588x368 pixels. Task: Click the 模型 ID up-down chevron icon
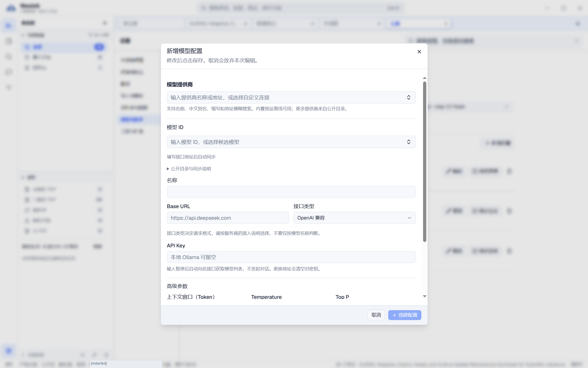pyautogui.click(x=408, y=142)
